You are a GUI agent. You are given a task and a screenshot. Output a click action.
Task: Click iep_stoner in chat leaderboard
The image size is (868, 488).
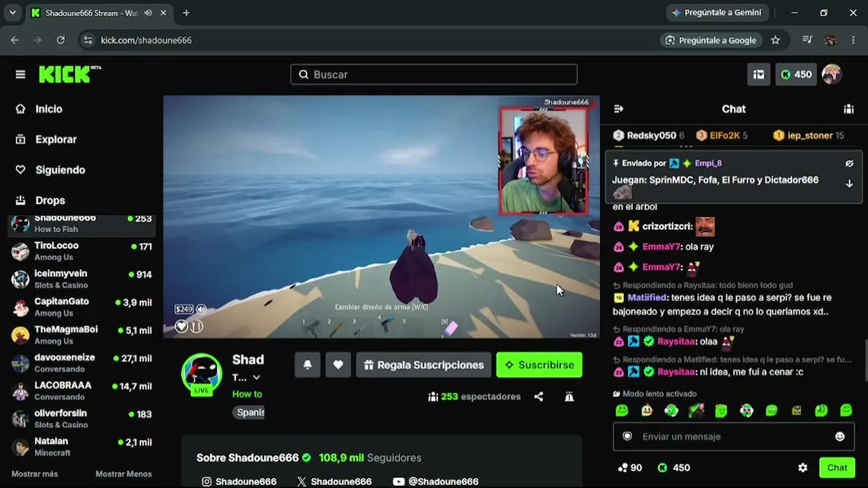point(808,136)
